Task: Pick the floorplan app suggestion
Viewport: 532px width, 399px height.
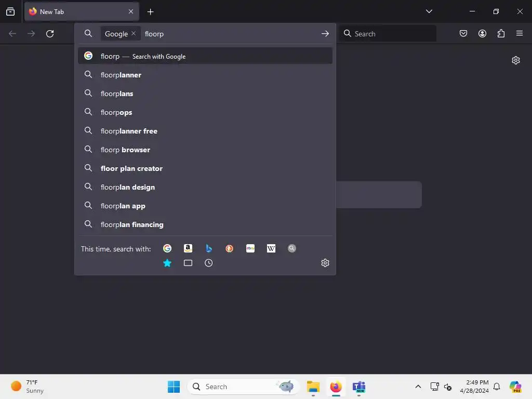Action: coord(205,206)
